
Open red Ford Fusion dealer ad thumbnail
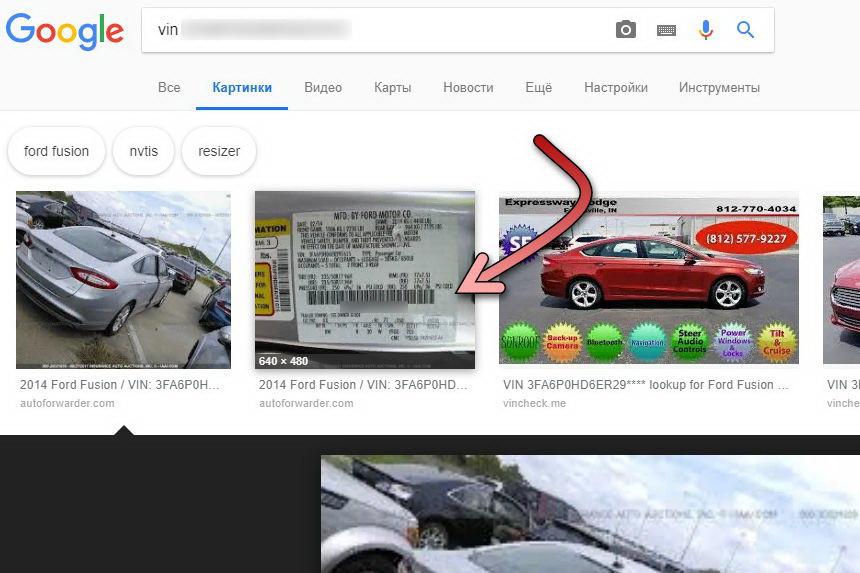pyautogui.click(x=649, y=280)
